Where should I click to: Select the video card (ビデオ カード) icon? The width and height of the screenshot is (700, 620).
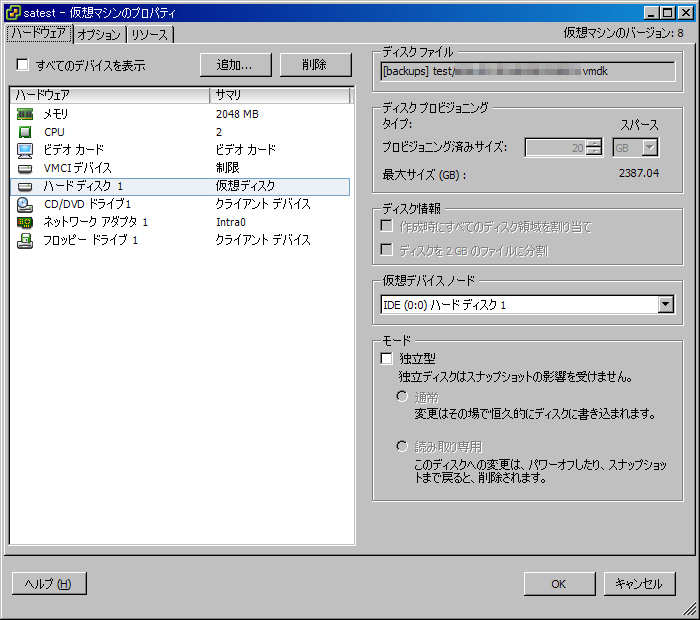[25, 150]
